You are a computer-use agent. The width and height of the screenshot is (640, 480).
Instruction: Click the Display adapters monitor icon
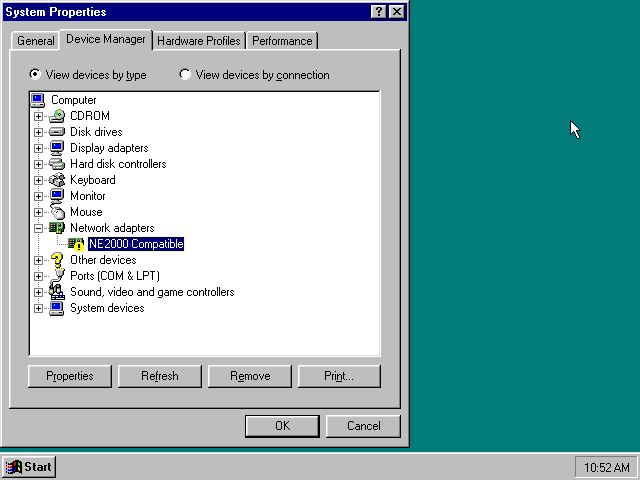tap(57, 148)
